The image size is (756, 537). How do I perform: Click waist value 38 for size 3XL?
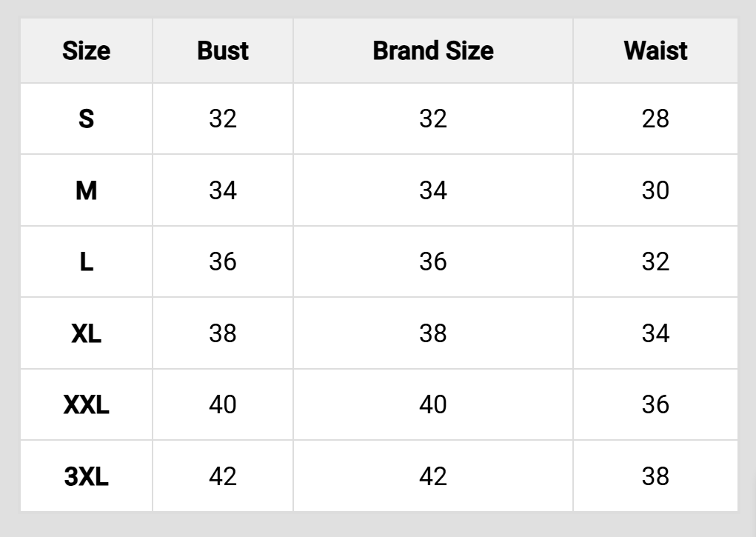pos(655,476)
